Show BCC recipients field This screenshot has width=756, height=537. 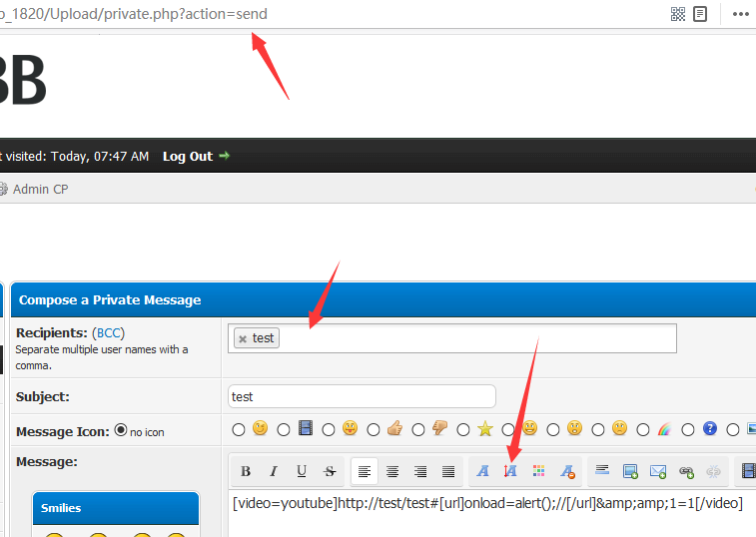[x=109, y=333]
